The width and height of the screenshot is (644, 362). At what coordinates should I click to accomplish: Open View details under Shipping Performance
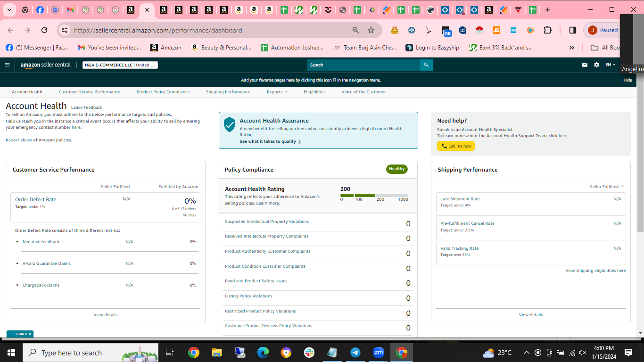531,315
